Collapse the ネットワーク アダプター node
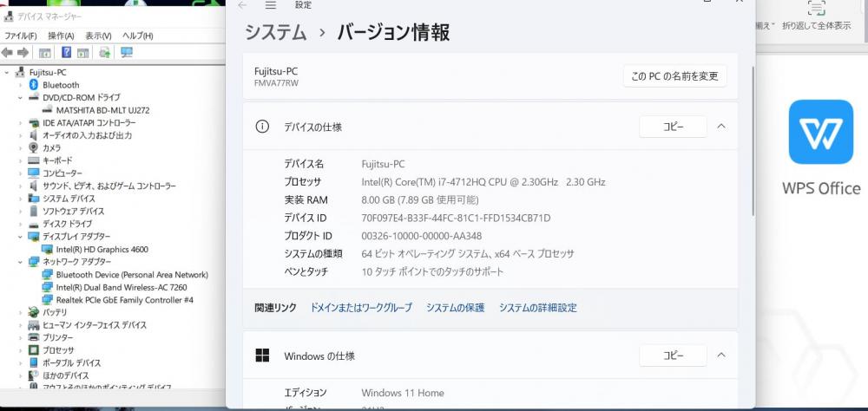This screenshot has width=868, height=411. point(20,262)
